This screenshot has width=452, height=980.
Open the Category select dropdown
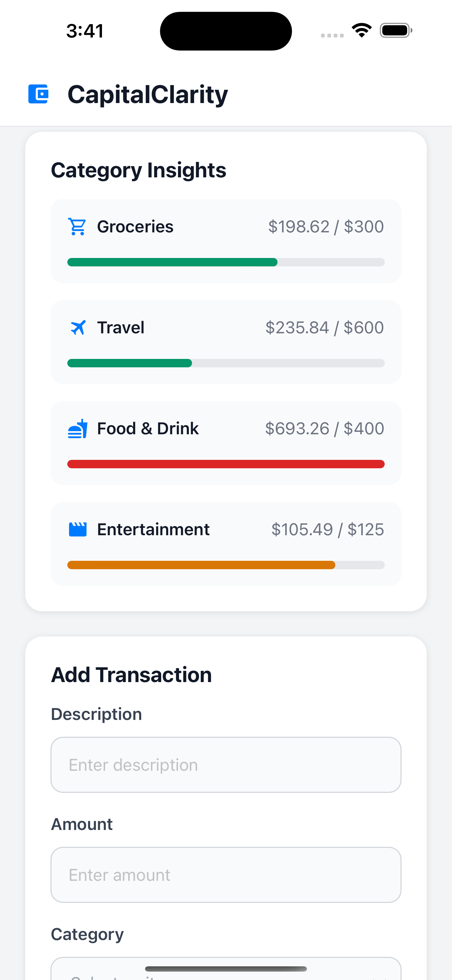point(226,970)
